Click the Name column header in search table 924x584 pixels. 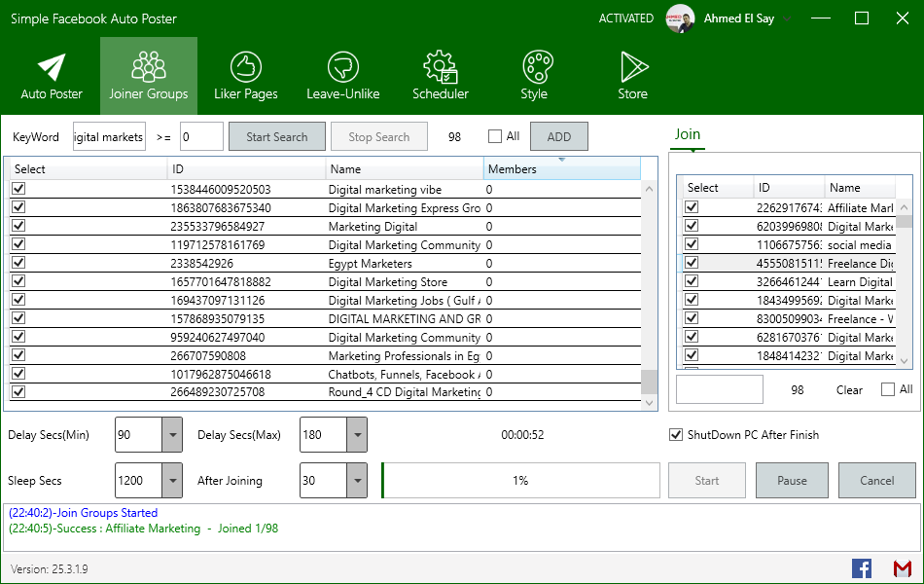point(405,168)
